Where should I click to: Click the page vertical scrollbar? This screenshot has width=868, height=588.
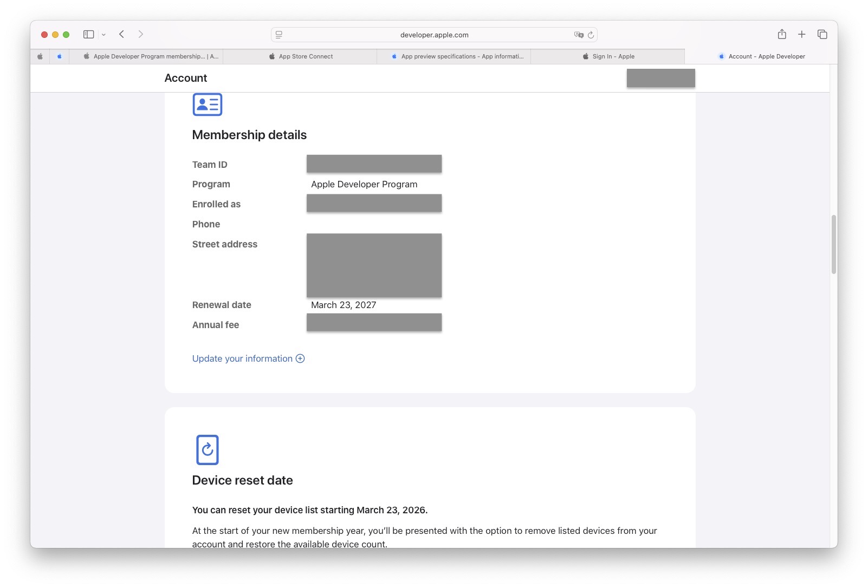click(x=834, y=245)
